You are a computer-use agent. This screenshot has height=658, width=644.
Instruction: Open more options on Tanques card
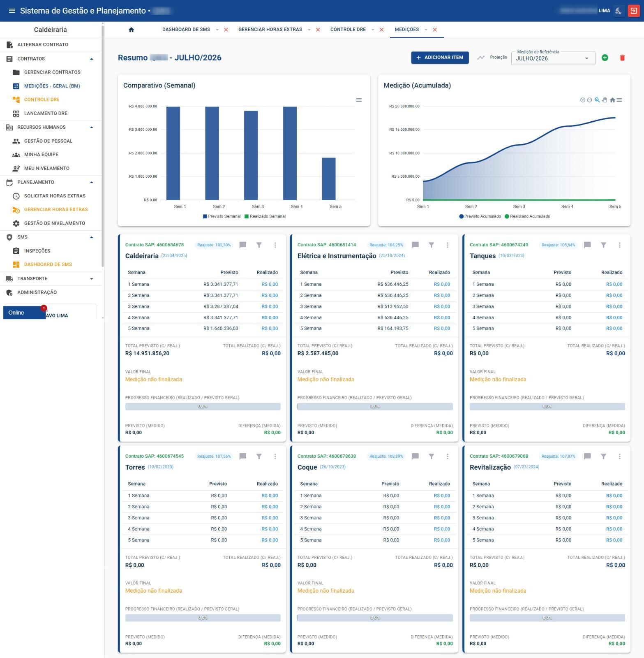point(619,245)
